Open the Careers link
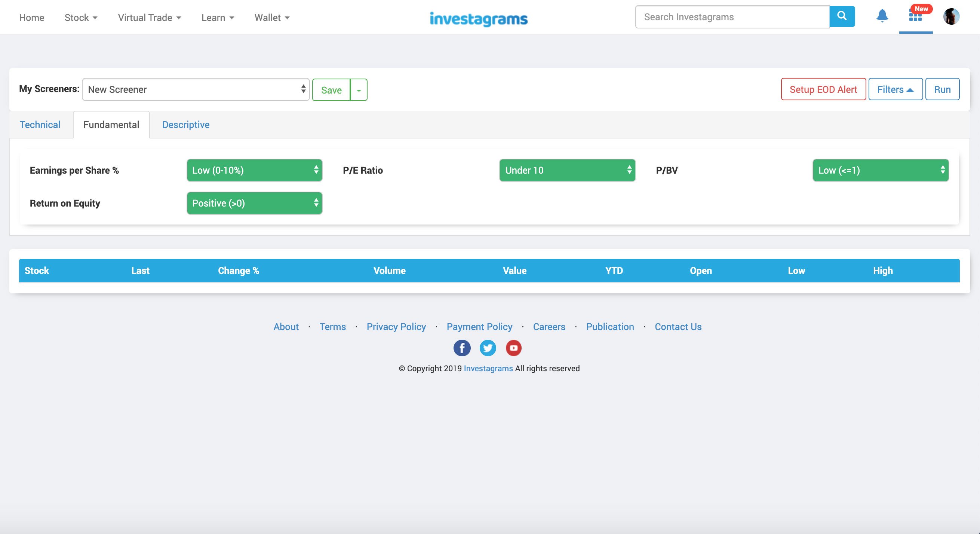The image size is (980, 534). pos(549,327)
